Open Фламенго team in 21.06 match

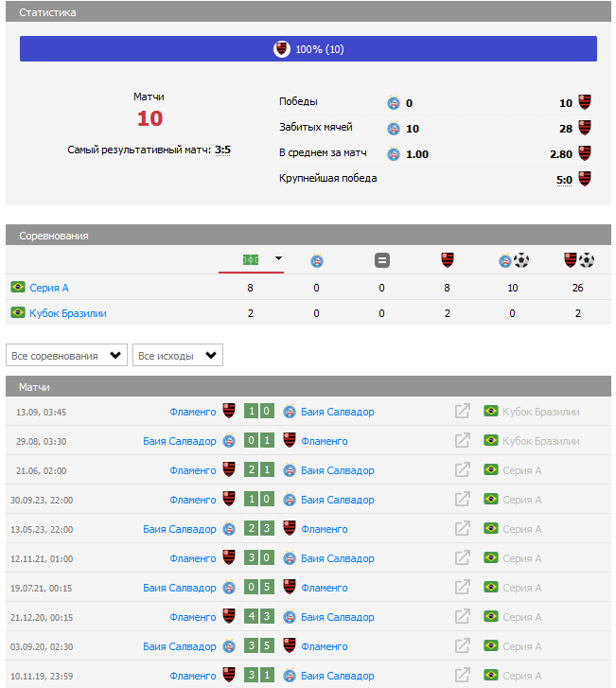(193, 470)
